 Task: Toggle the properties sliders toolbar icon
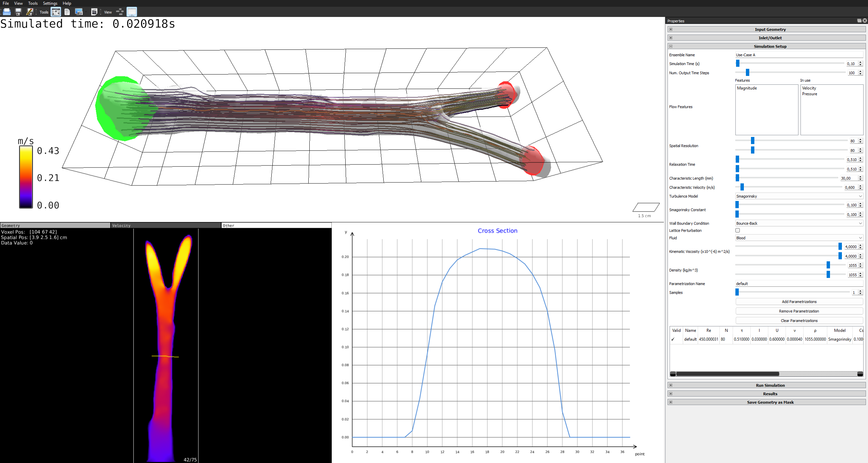[56, 12]
